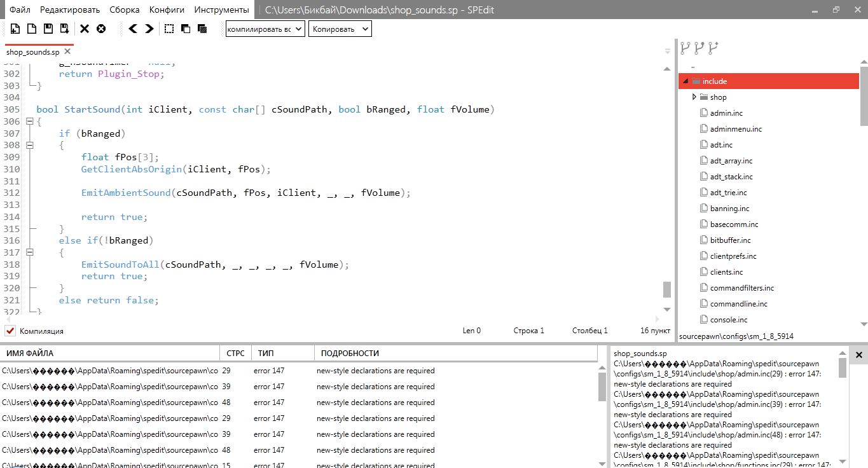Go to parent folder '..' entry
Image resolution: width=868 pixels, height=468 pixels.
692,65
